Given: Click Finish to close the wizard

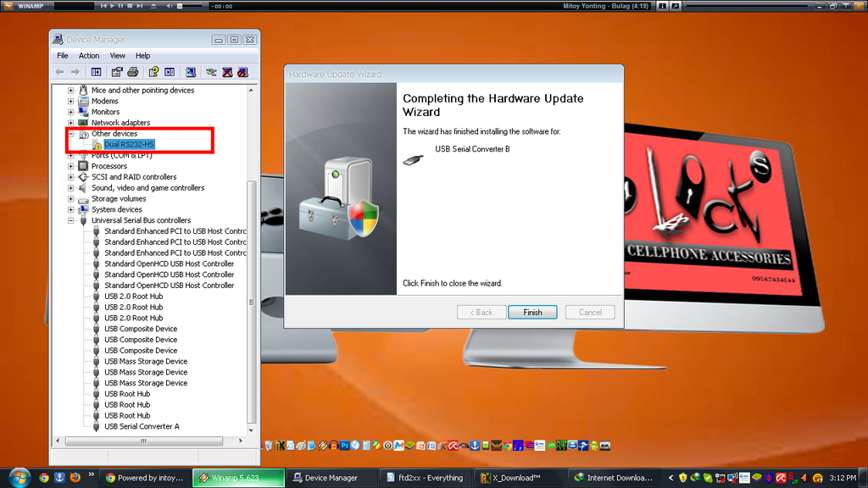Looking at the screenshot, I should [532, 312].
